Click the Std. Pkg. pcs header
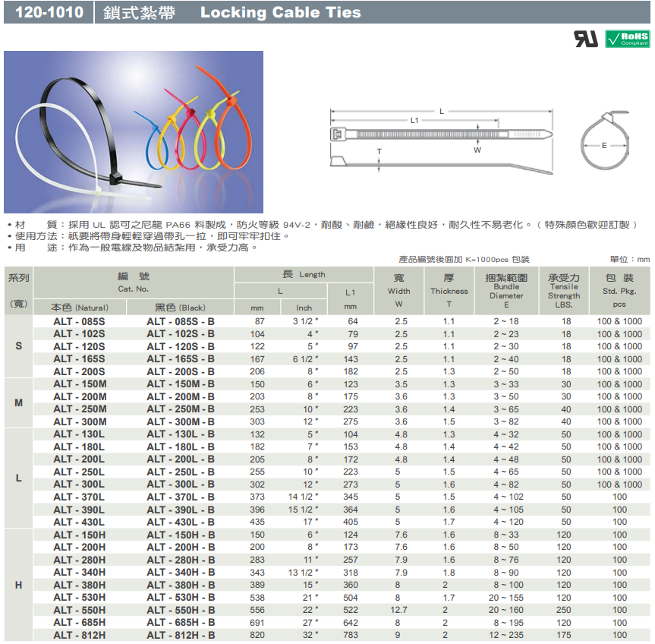This screenshot has width=655, height=644. [619, 291]
